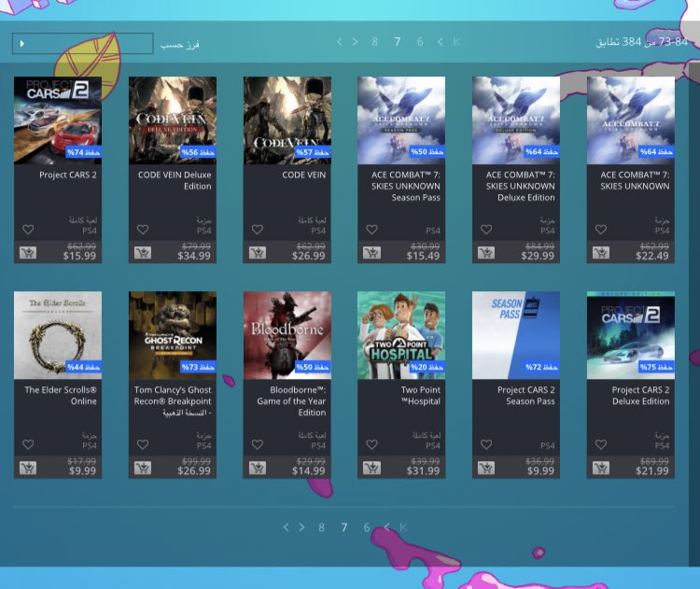Open Tom Clancy's Ghost Recon Breakpoint title
700x589 pixels.
[173, 401]
